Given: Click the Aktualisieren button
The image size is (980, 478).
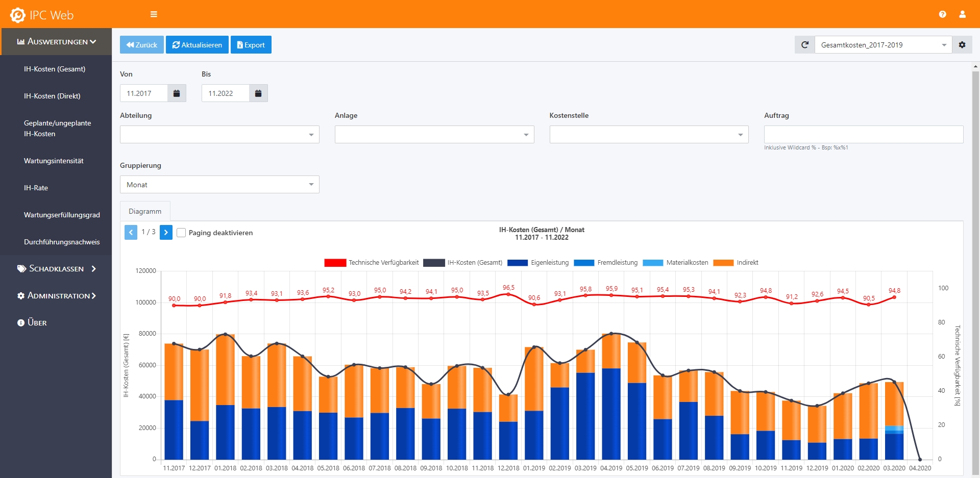Looking at the screenshot, I should coord(197,45).
